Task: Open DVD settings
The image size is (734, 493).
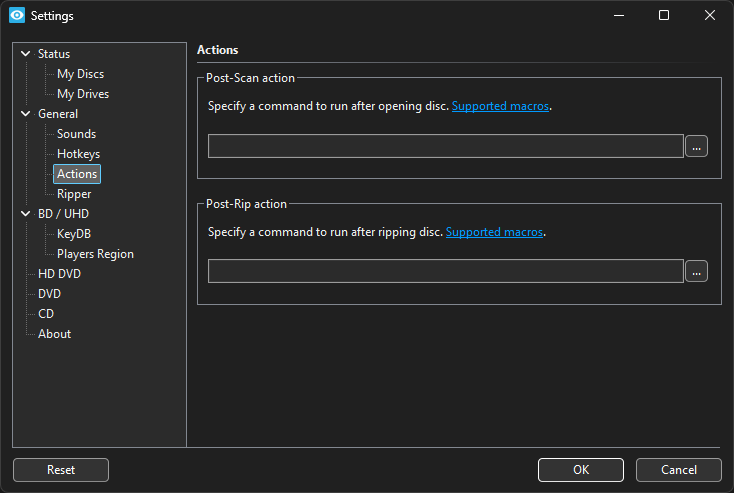Action: click(49, 294)
